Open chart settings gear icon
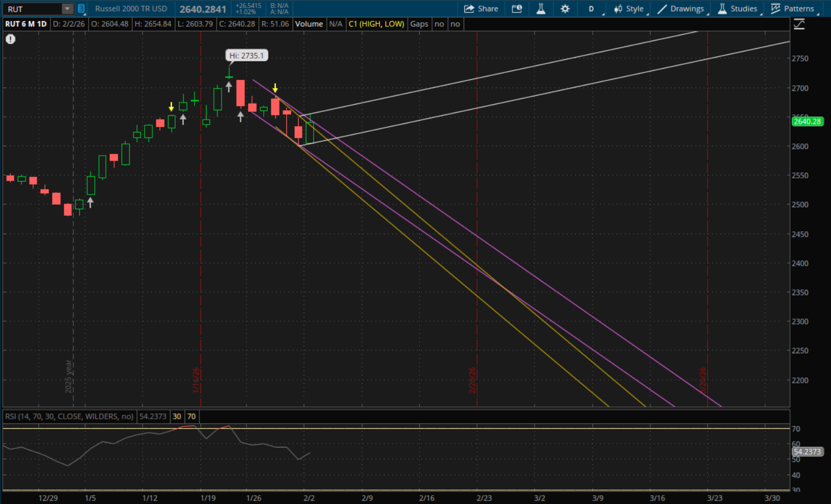The height and width of the screenshot is (504, 831). coord(565,9)
